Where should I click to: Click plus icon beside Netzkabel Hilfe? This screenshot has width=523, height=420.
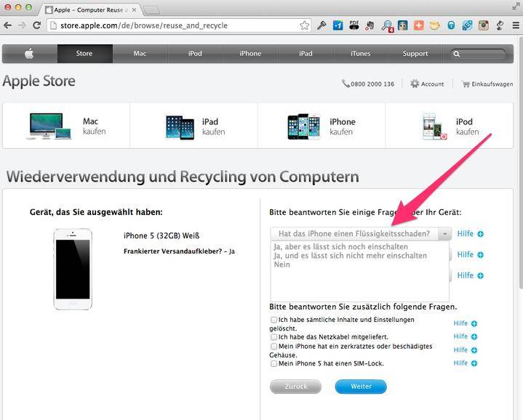pyautogui.click(x=474, y=336)
